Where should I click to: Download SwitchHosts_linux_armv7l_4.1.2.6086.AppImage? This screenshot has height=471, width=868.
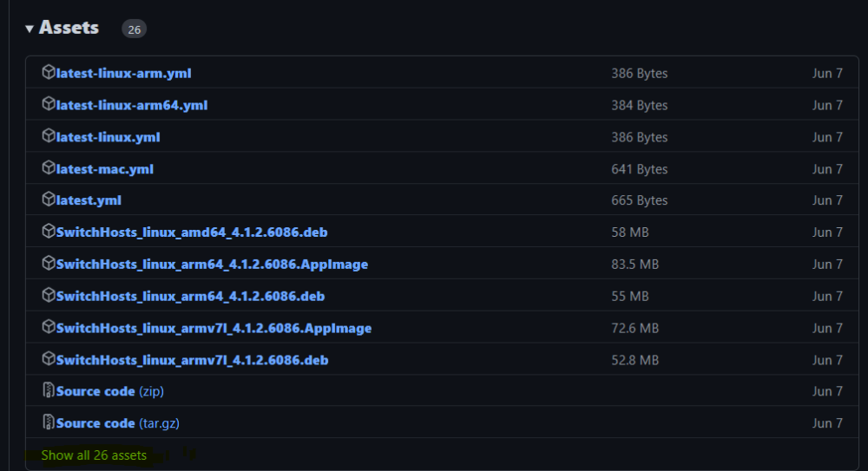click(214, 328)
